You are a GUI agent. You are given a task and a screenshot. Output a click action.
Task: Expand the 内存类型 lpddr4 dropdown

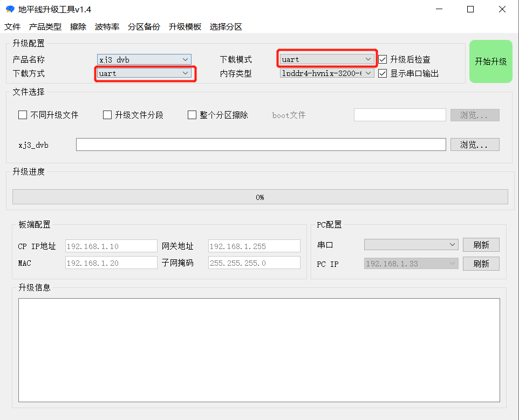tap(327, 73)
